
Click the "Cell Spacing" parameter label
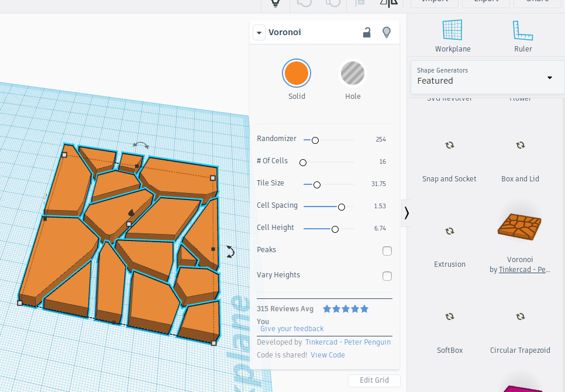click(x=277, y=205)
